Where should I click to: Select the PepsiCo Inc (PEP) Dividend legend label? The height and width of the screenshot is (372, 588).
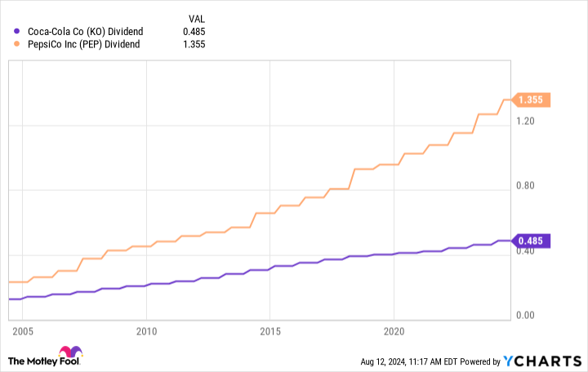[x=83, y=44]
